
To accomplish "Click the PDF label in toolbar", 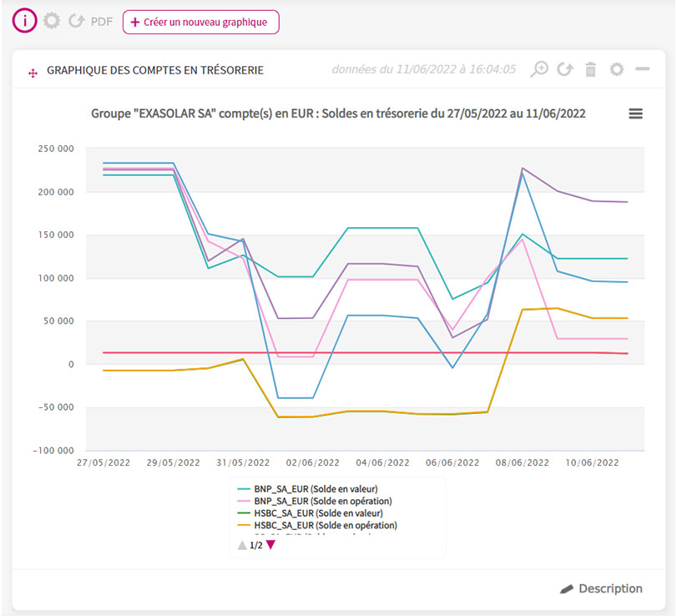I will click(x=102, y=22).
